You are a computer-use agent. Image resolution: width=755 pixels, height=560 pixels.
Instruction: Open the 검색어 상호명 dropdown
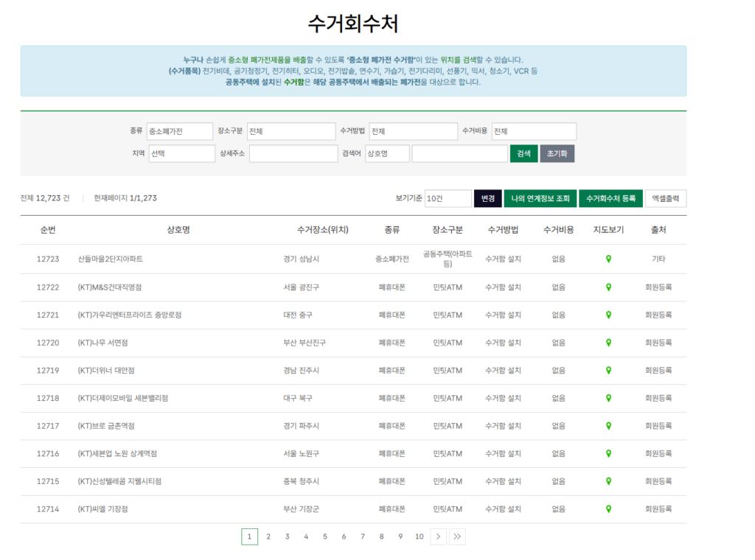click(387, 153)
